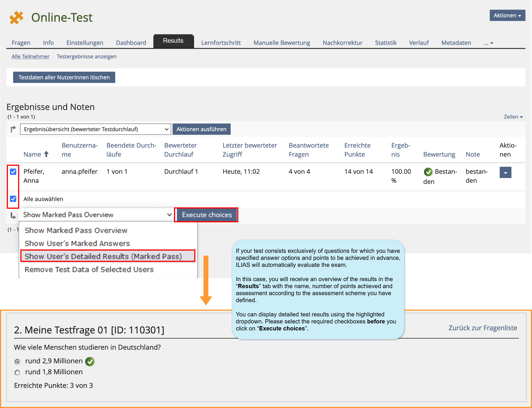Sort by Beendete Durchläufe column header
Screen dimensions: 532x408
tap(131, 150)
